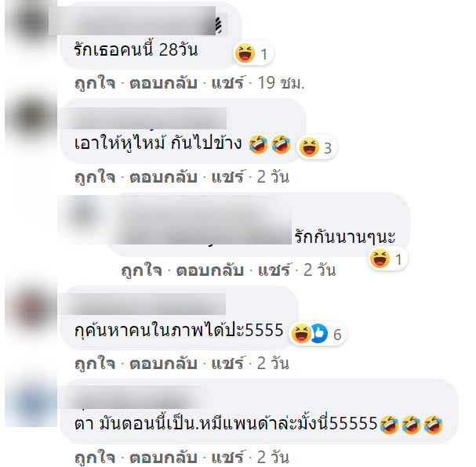Click ถูกใจ under the เอาให้หูไหม้ comment

point(95,177)
